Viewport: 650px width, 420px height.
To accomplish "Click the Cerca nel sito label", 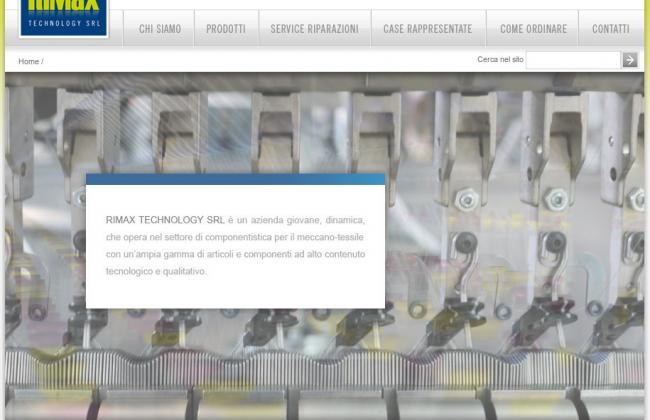I will 500,60.
